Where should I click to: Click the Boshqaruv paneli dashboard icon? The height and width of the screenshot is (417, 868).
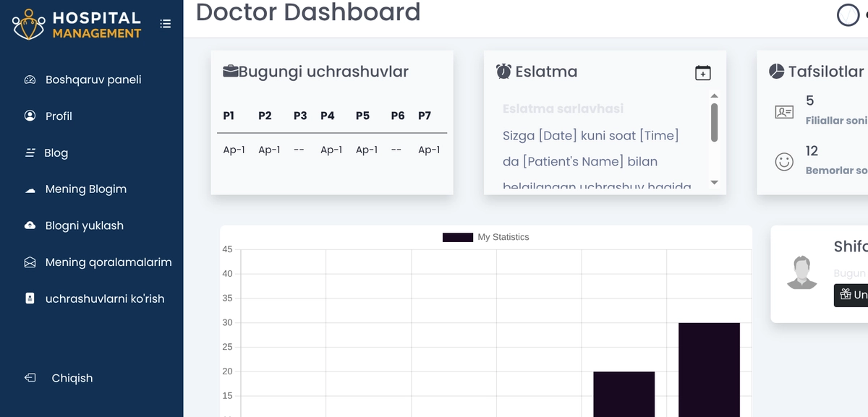click(x=30, y=79)
